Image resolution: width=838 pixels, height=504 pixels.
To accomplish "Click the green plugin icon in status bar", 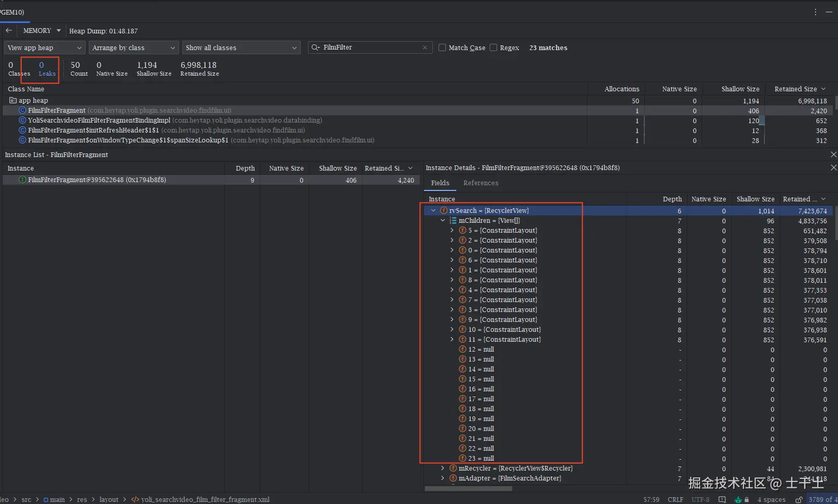I will click(x=738, y=500).
